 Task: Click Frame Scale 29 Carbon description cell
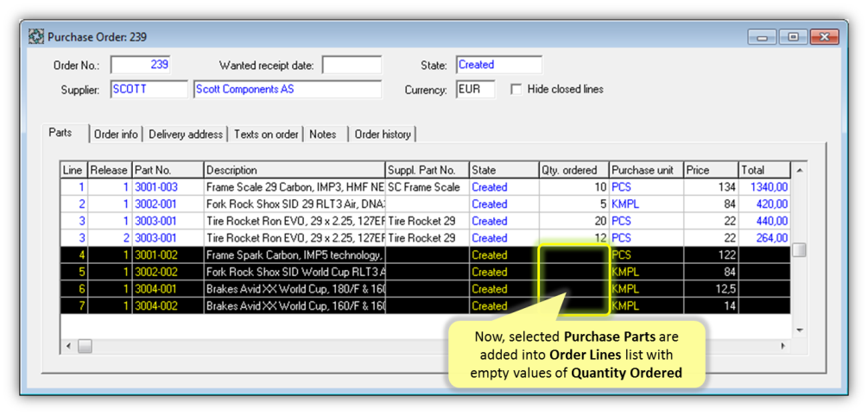295,187
